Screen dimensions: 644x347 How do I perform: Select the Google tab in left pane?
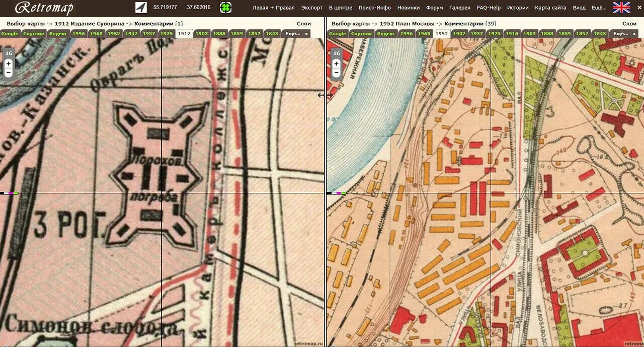(x=10, y=34)
